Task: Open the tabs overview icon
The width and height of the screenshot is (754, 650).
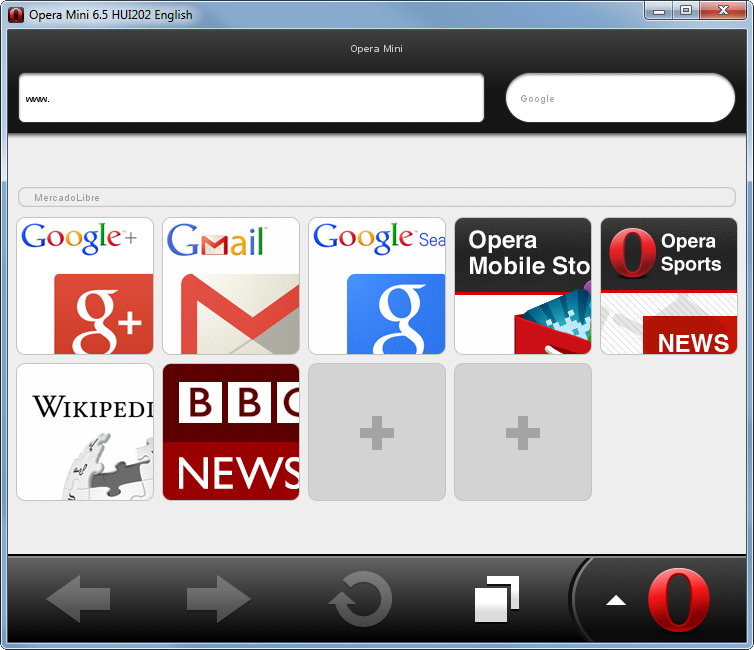Action: 497,599
